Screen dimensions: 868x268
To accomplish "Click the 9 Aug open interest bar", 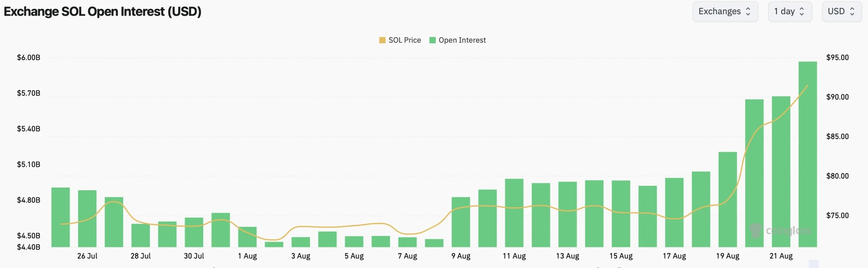I will (461, 222).
